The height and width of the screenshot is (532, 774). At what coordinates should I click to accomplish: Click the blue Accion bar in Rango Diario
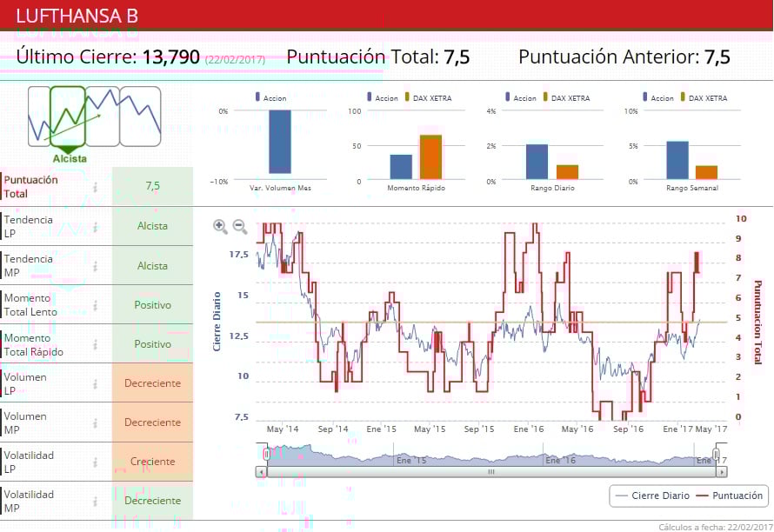[537, 162]
